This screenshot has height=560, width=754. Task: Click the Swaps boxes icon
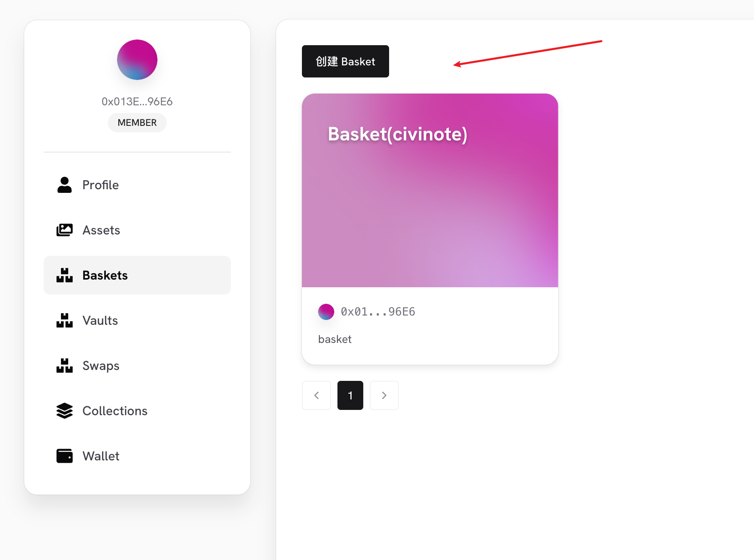pyautogui.click(x=65, y=366)
